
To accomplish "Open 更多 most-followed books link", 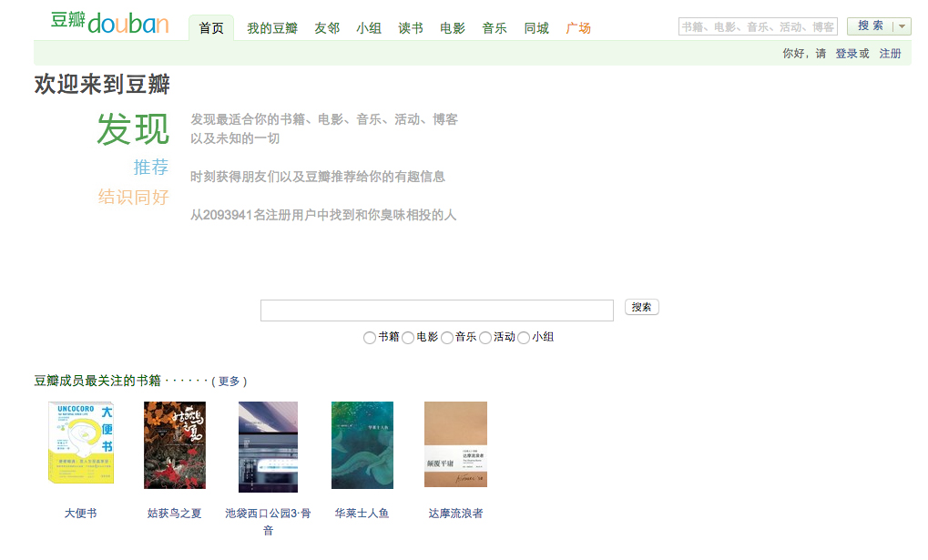I will 229,382.
